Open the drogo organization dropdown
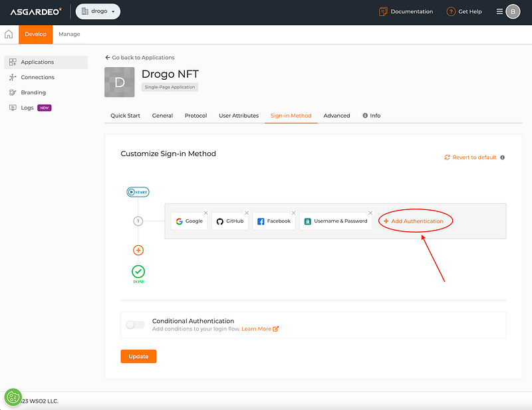Viewport: 532px width, 410px height. pyautogui.click(x=98, y=11)
